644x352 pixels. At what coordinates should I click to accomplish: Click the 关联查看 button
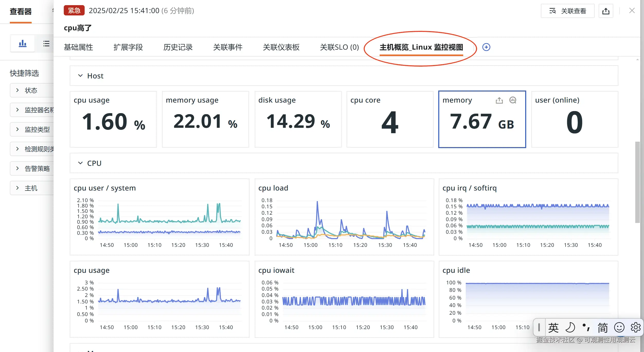568,11
